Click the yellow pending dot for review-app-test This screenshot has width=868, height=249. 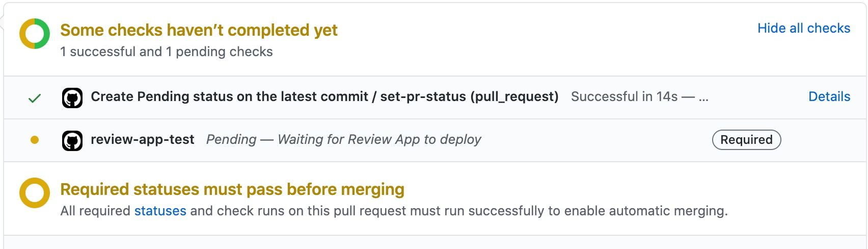35,140
